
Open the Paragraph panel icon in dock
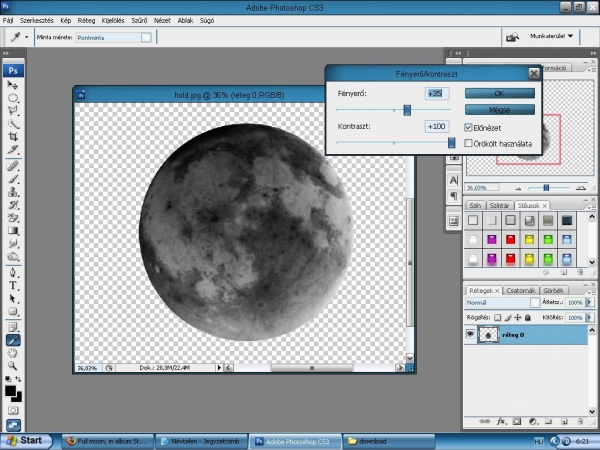coord(454,196)
